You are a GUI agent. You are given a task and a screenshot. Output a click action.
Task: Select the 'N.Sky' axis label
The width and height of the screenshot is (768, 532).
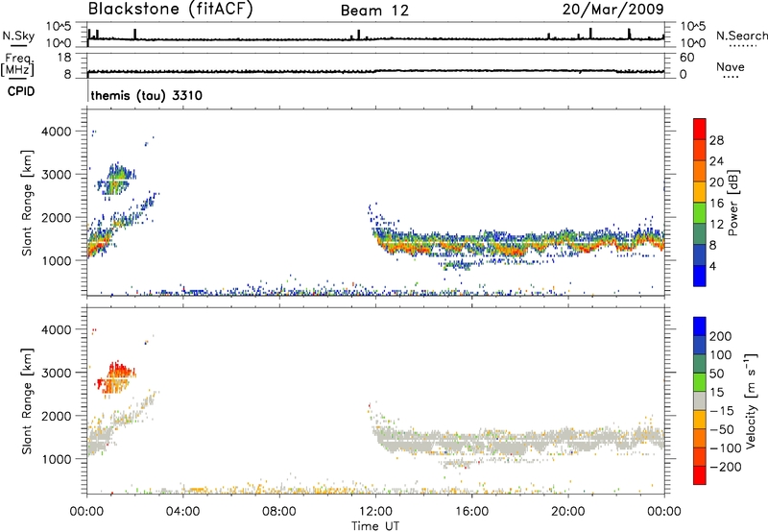pyautogui.click(x=18, y=36)
